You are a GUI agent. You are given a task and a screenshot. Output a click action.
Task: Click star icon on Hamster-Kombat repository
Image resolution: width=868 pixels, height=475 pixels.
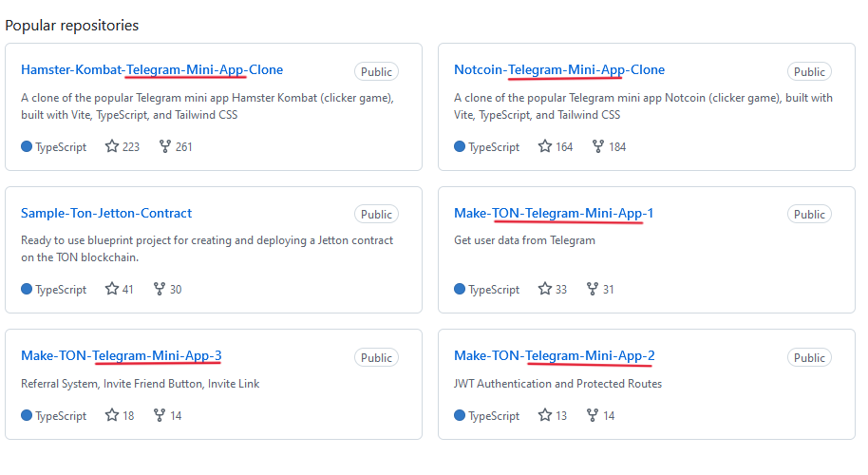pos(112,146)
